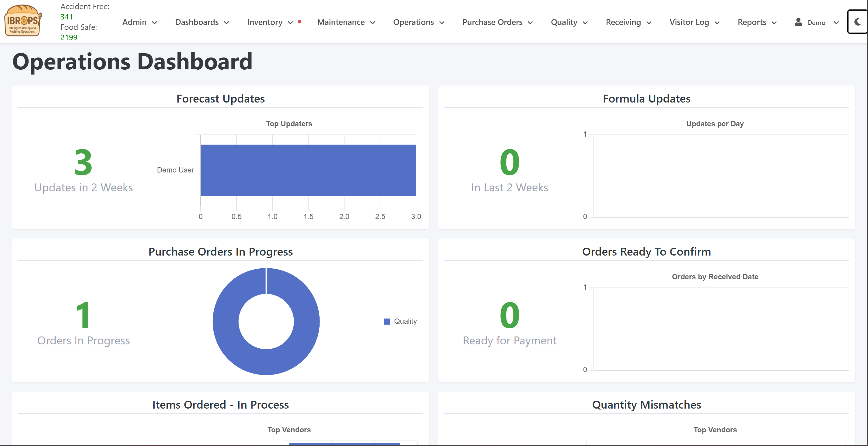The width and height of the screenshot is (868, 446).
Task: Click Ready for Payment label
Action: [509, 340]
